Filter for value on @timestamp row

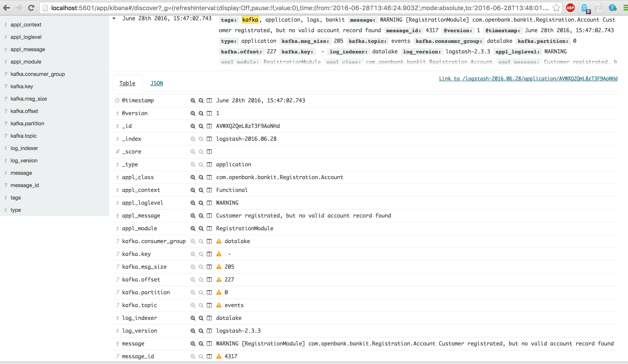pyautogui.click(x=193, y=101)
